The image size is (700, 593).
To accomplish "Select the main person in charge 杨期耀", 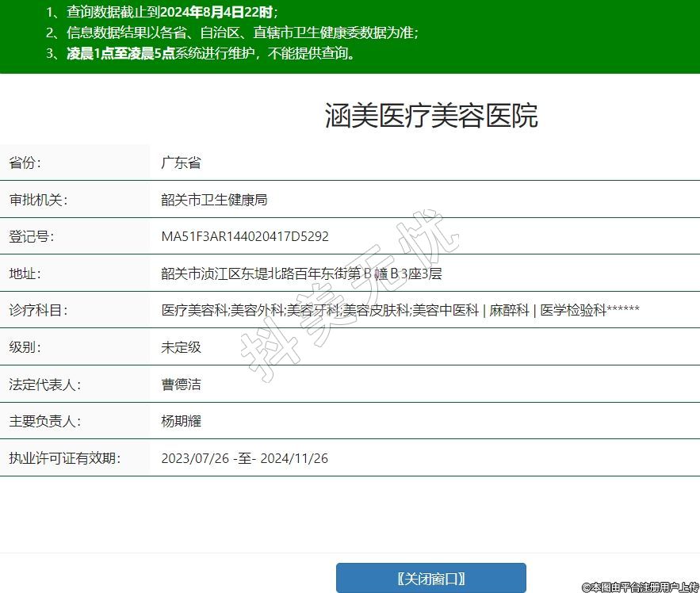I will 181,421.
